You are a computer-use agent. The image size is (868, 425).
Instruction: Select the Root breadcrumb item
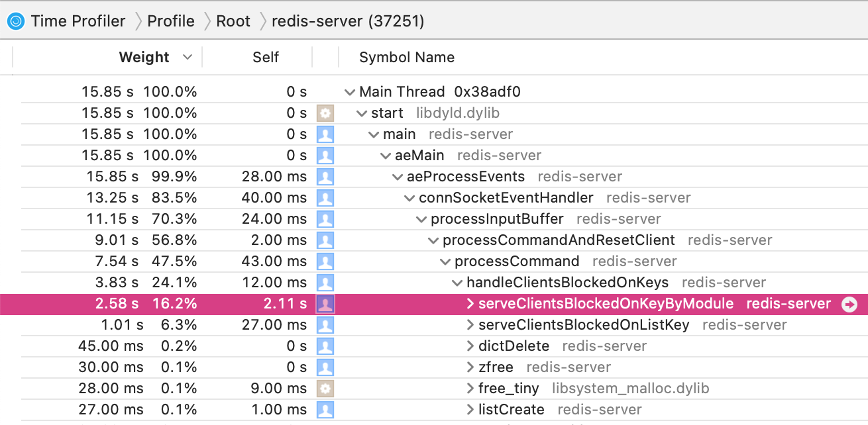233,21
